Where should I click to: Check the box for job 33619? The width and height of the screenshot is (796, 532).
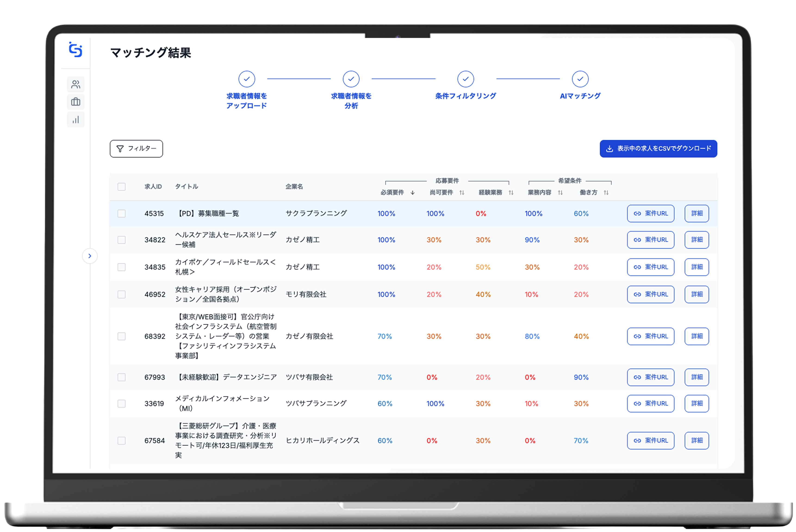pyautogui.click(x=121, y=403)
